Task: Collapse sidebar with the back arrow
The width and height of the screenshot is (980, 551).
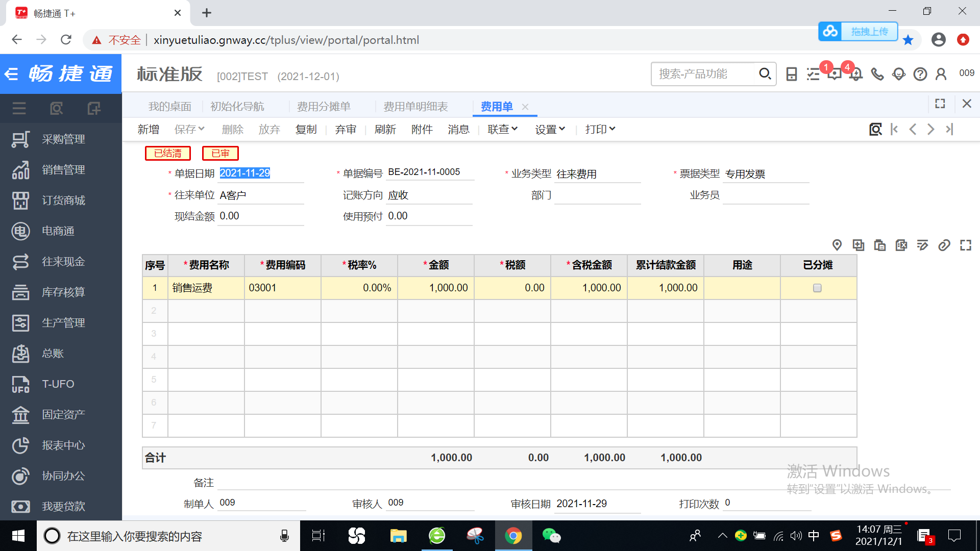Action: click(x=11, y=74)
